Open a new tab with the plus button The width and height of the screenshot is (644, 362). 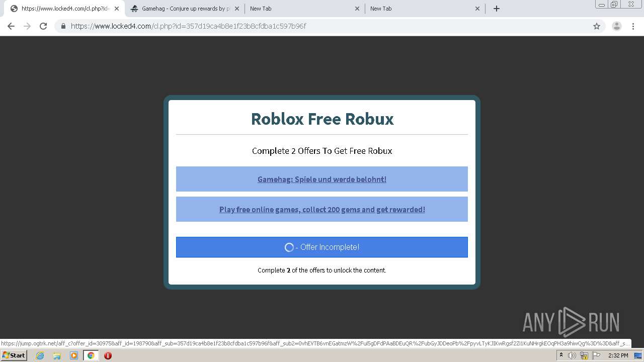point(497,9)
